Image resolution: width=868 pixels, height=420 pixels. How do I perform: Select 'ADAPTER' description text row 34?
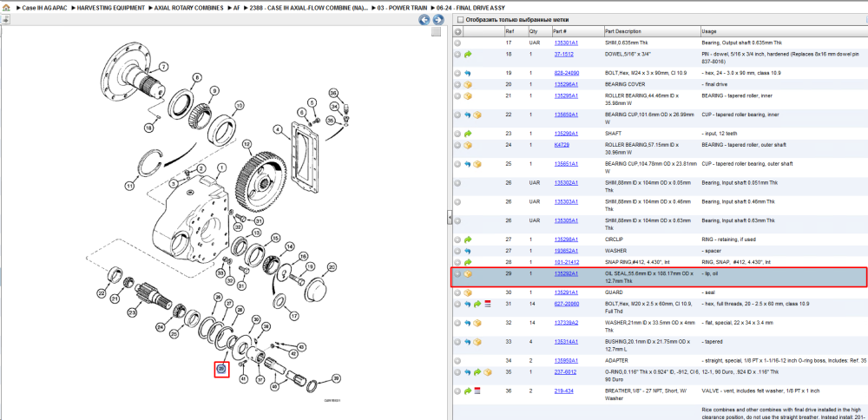[616, 360]
